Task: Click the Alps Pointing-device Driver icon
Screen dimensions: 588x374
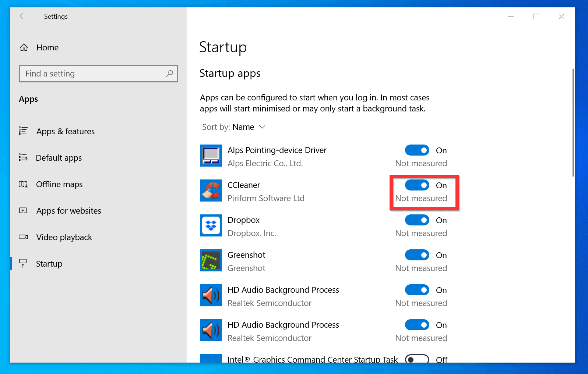Action: 211,156
